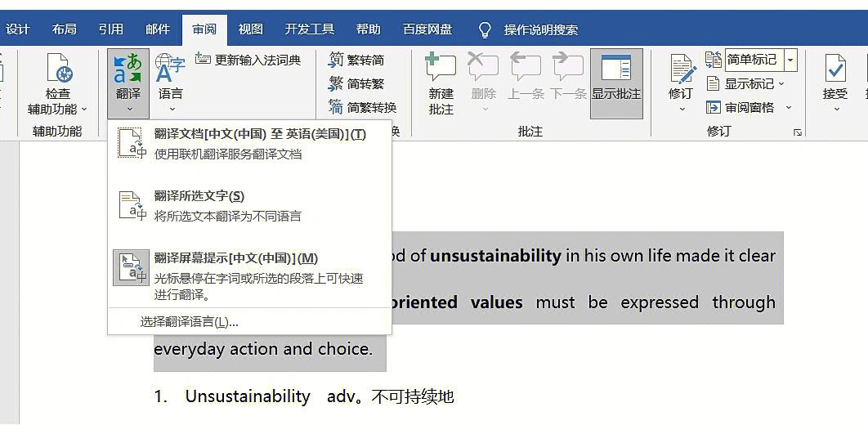
Task: Click the 删除 comment icon
Action: coord(483,68)
